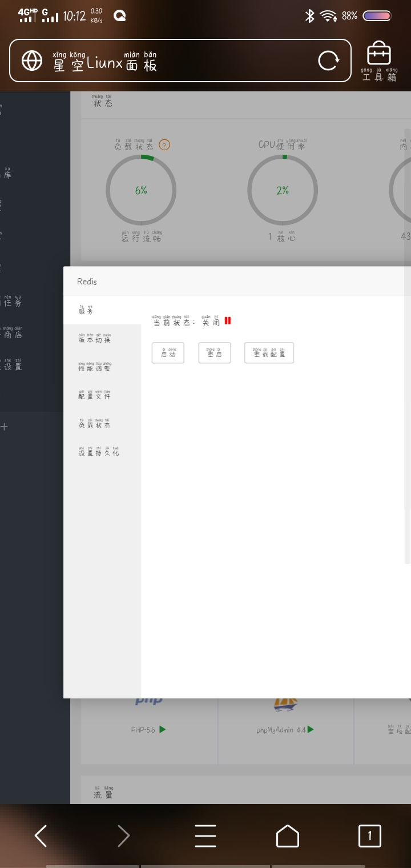Click the 状态 section heading
Image resolution: width=411 pixels, height=868 pixels.
pyautogui.click(x=103, y=102)
